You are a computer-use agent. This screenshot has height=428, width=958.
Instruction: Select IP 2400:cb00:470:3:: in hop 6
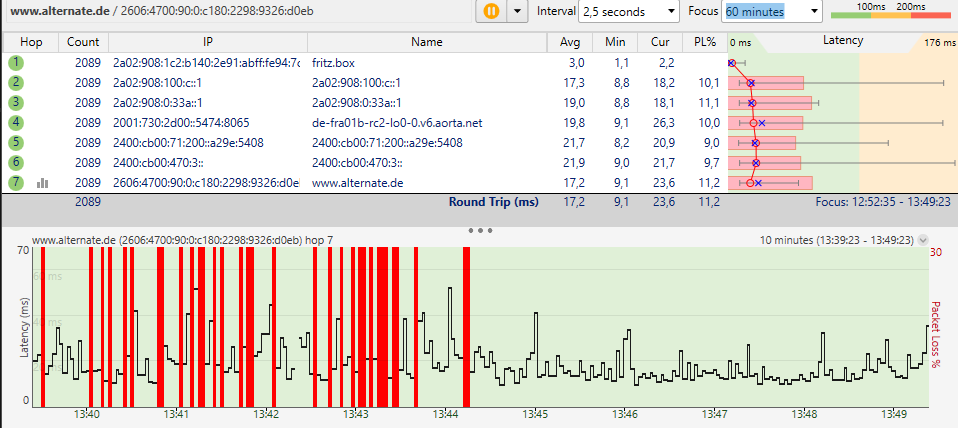[x=158, y=162]
